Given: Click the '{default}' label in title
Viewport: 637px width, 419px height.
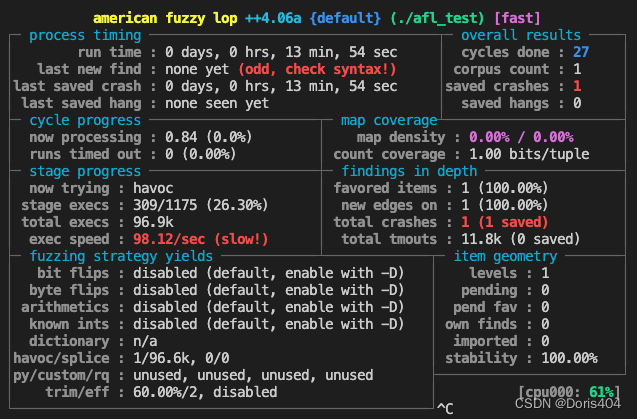Looking at the screenshot, I should (345, 19).
